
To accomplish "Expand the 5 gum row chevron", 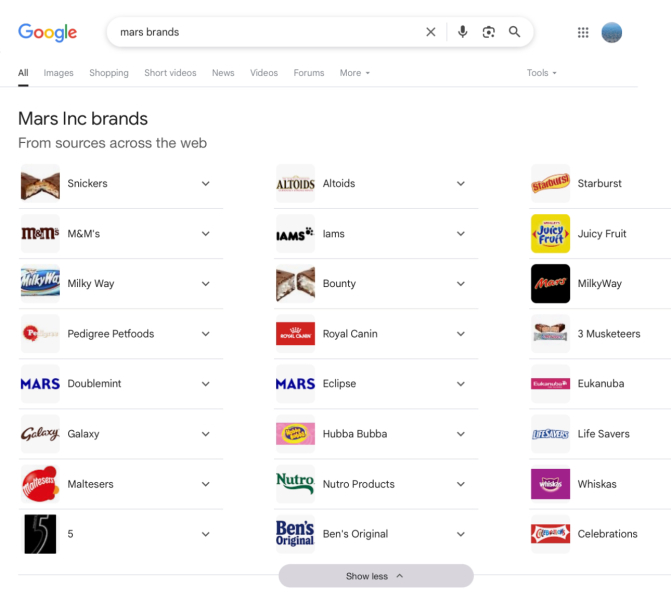I will coord(205,534).
